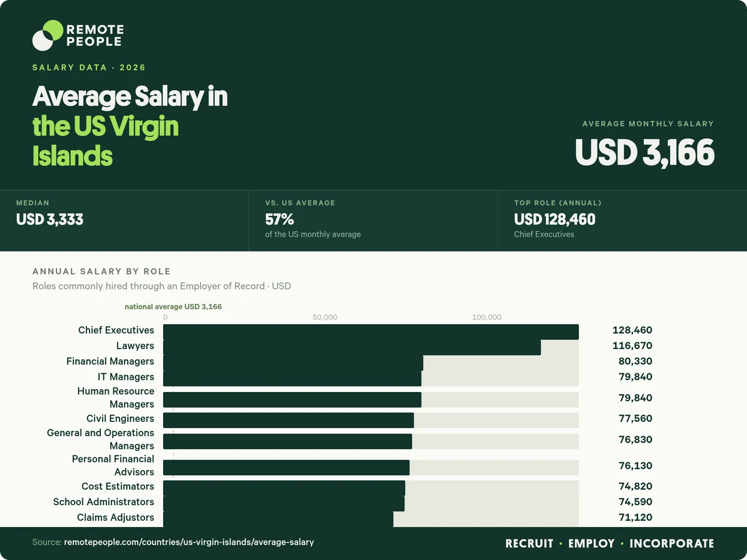Viewport: 747px width, 560px height.
Task: Click the '79,840' value beside IT Managers
Action: [636, 377]
